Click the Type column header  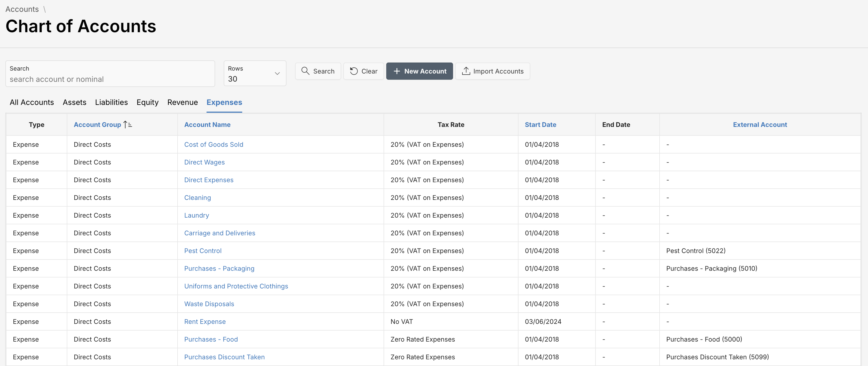click(36, 125)
